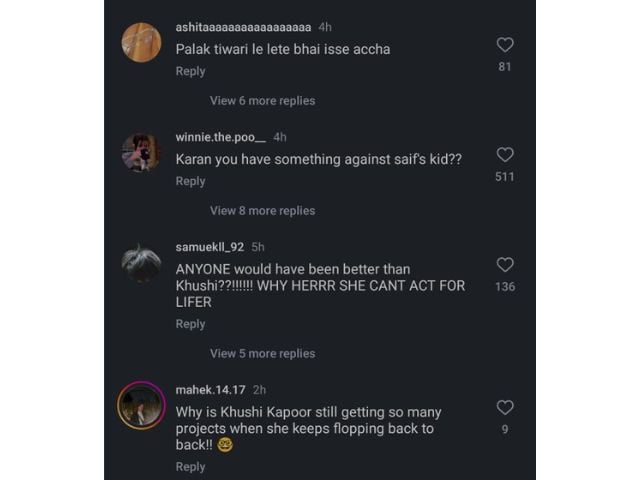
Task: Reply to Karan saif's kid comment
Action: pos(190,182)
